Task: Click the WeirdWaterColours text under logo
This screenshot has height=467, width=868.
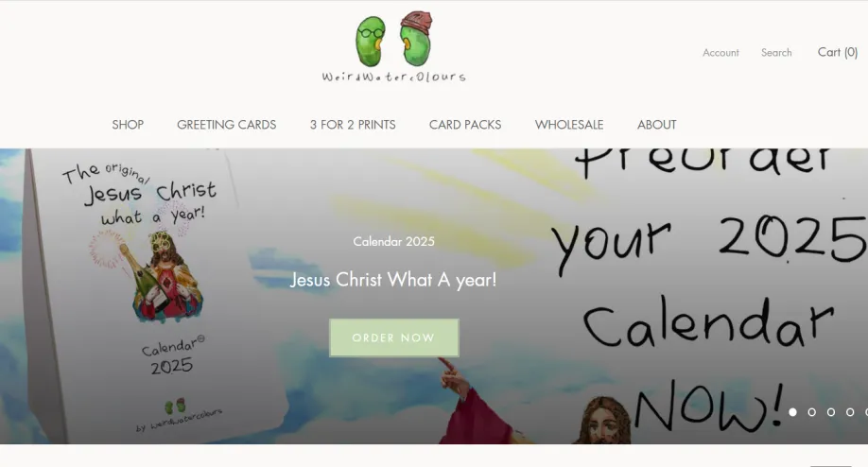Action: (x=393, y=77)
